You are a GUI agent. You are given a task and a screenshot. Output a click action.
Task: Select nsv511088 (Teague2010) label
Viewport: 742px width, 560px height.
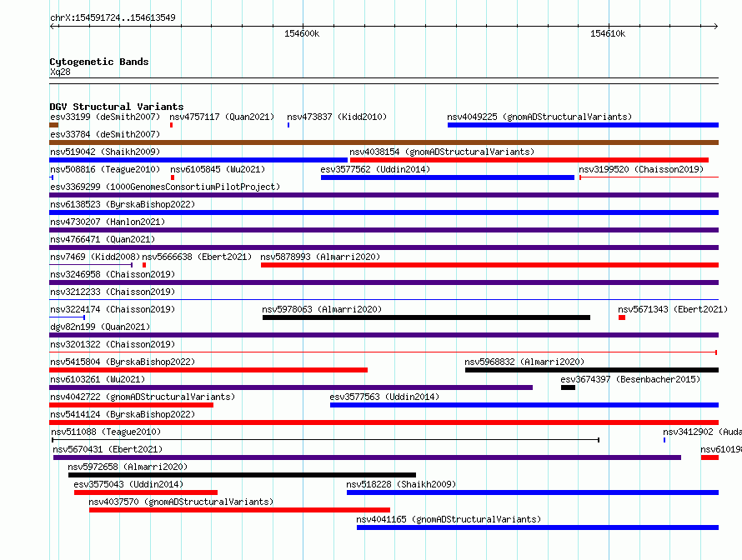[106, 432]
